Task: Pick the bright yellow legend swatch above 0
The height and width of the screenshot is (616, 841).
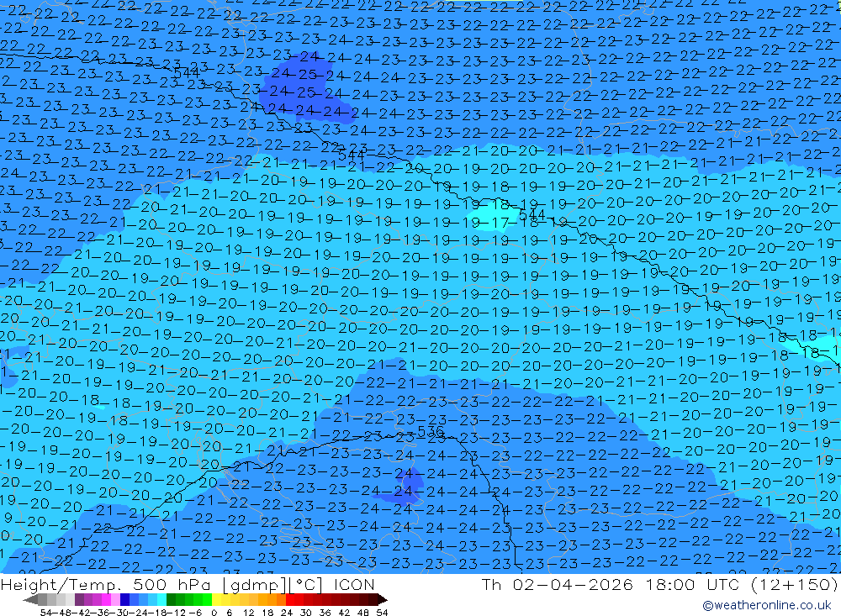Action: 217,600
